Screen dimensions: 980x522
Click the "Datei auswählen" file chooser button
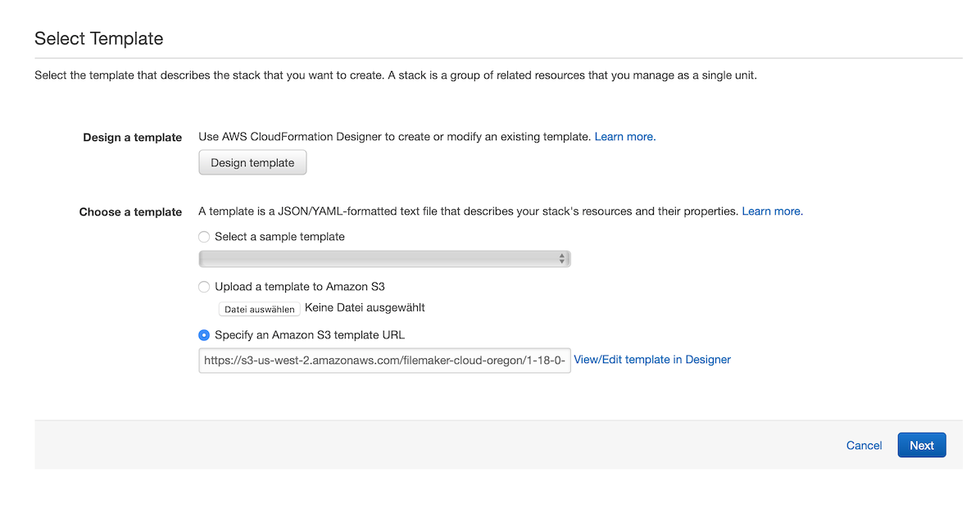[258, 309]
